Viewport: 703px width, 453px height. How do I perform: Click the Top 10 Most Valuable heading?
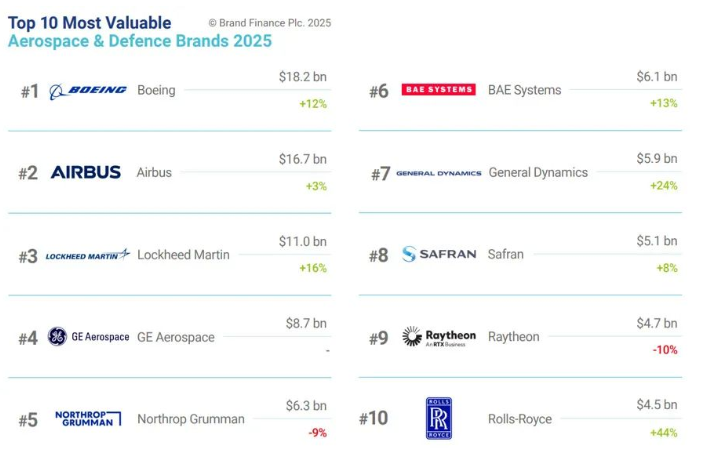(89, 22)
